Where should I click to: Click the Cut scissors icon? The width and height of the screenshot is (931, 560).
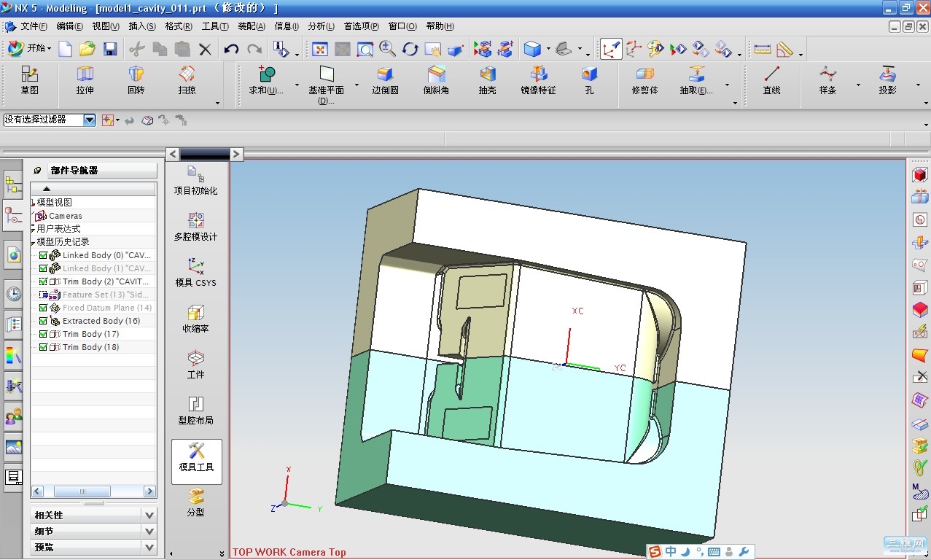pyautogui.click(x=136, y=49)
